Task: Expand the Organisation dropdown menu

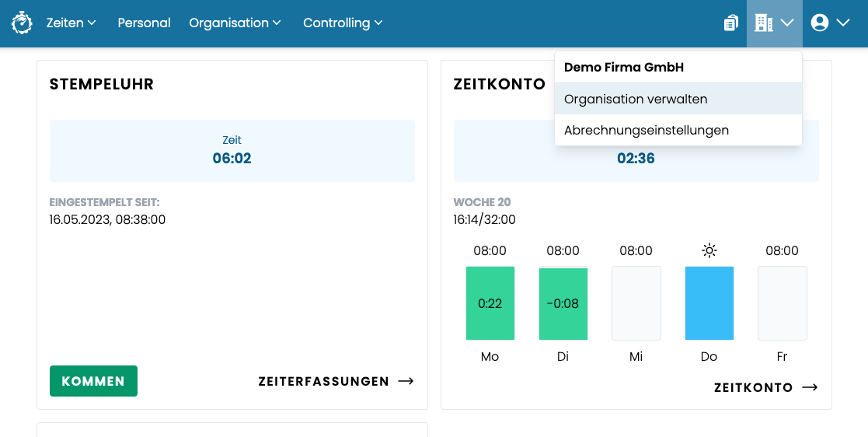Action: [235, 23]
